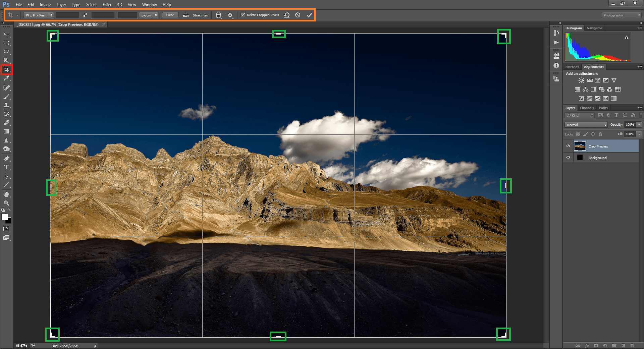Reset the crop box icon
The image size is (644, 349).
(287, 15)
